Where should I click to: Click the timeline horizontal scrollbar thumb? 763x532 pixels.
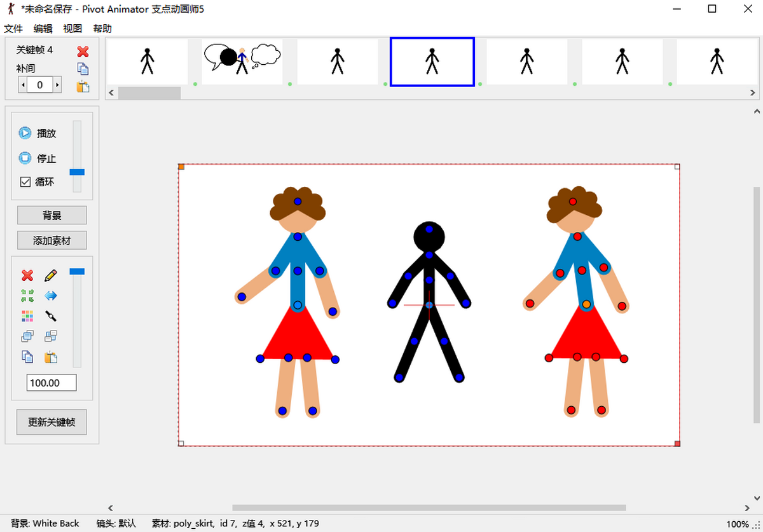pos(149,93)
